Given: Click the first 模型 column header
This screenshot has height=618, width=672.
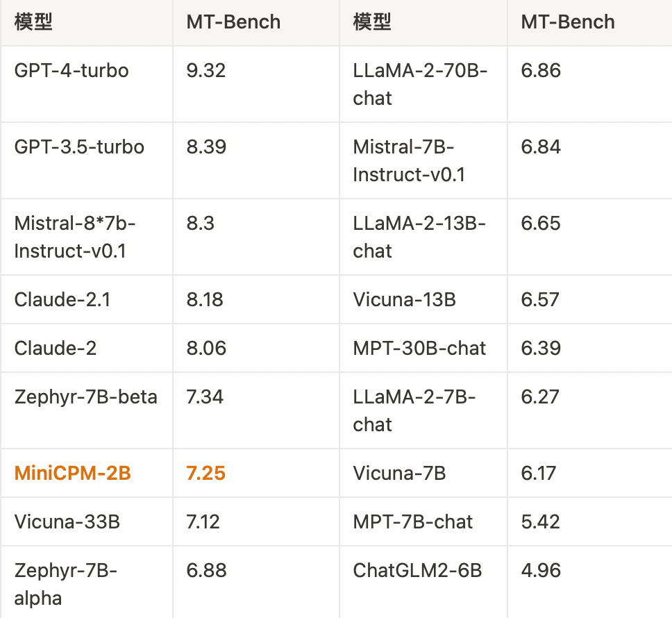Looking at the screenshot, I should coord(33,22).
